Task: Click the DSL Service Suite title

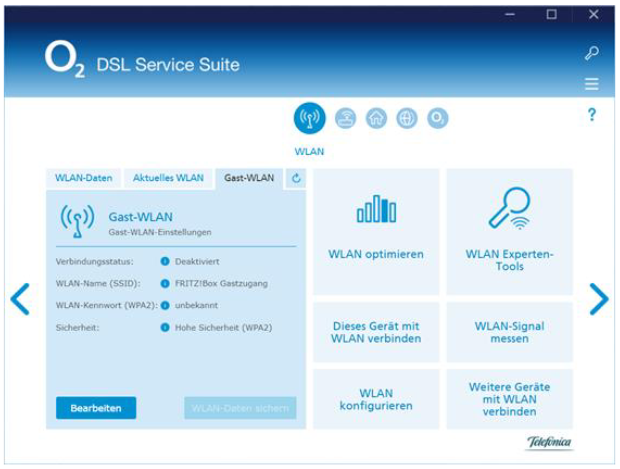Action: 168,64
